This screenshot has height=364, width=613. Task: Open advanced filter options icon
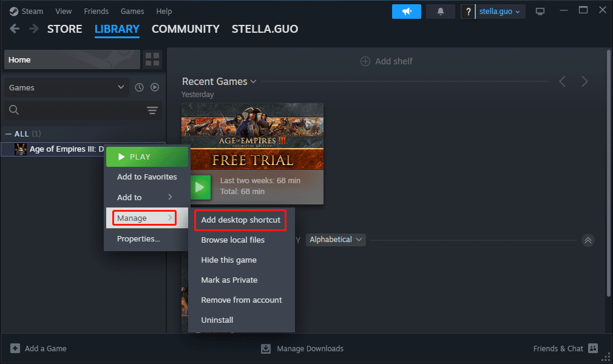tap(152, 110)
